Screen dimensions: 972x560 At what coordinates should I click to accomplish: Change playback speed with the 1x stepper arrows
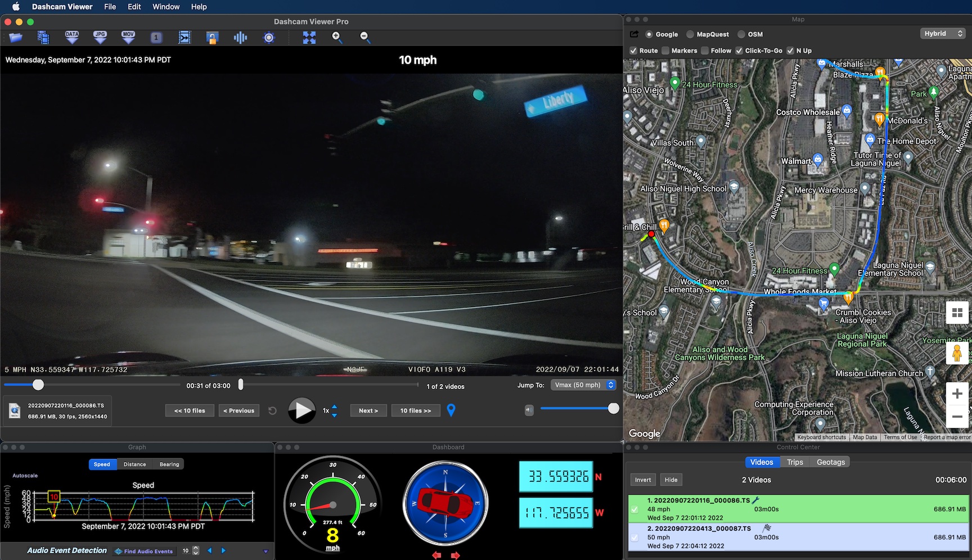pyautogui.click(x=335, y=411)
